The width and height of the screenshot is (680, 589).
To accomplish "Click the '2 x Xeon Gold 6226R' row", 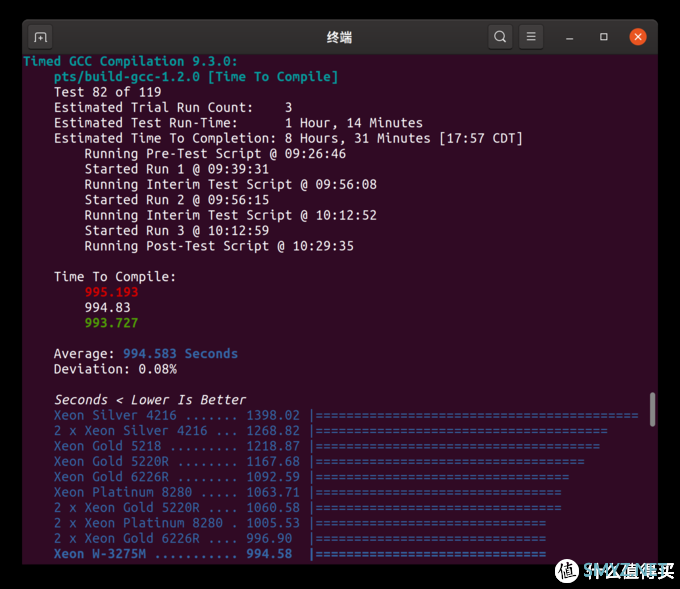I will point(300,539).
